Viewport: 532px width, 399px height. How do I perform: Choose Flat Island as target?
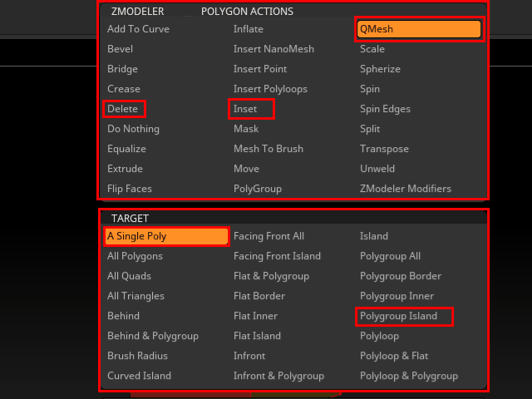[x=257, y=336]
